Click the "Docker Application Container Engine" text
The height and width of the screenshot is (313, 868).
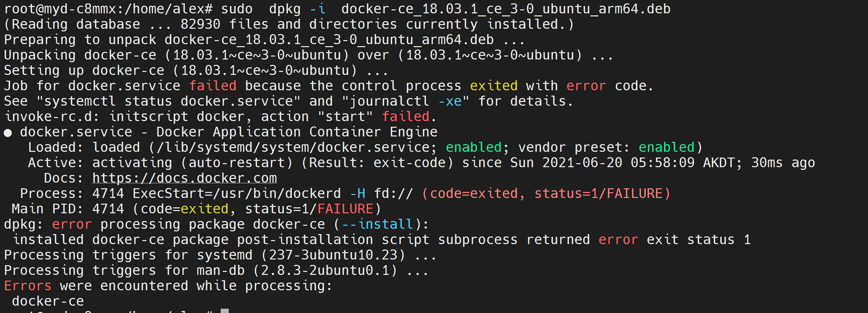pyautogui.click(x=296, y=132)
